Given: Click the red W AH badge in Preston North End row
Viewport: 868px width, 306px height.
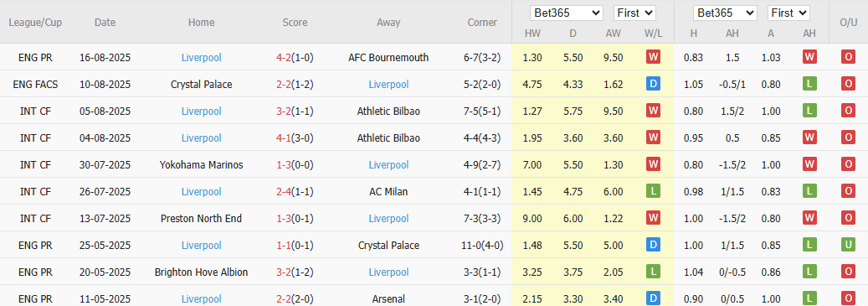Looking at the screenshot, I should (x=809, y=219).
